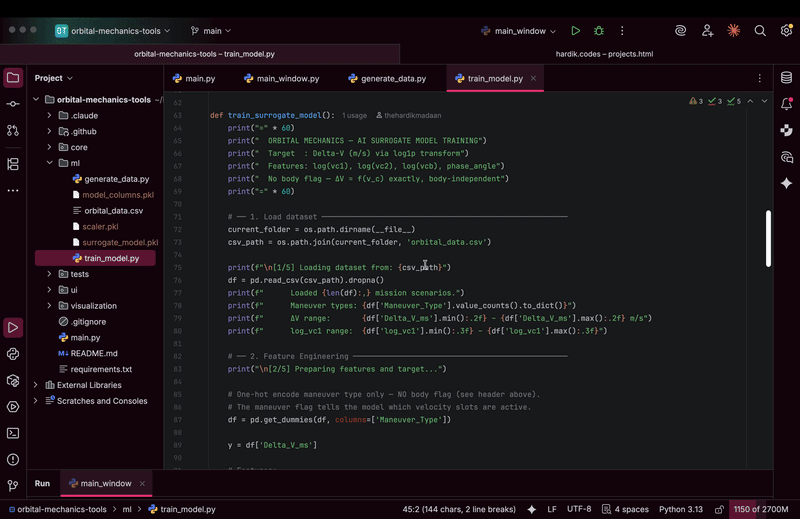
Task: Open the Notifications bell panel
Action: (x=787, y=103)
